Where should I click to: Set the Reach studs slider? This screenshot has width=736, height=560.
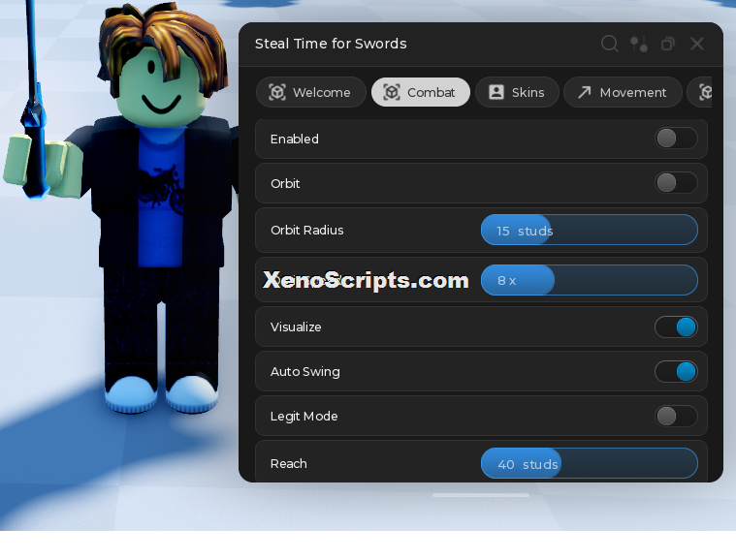coord(589,463)
